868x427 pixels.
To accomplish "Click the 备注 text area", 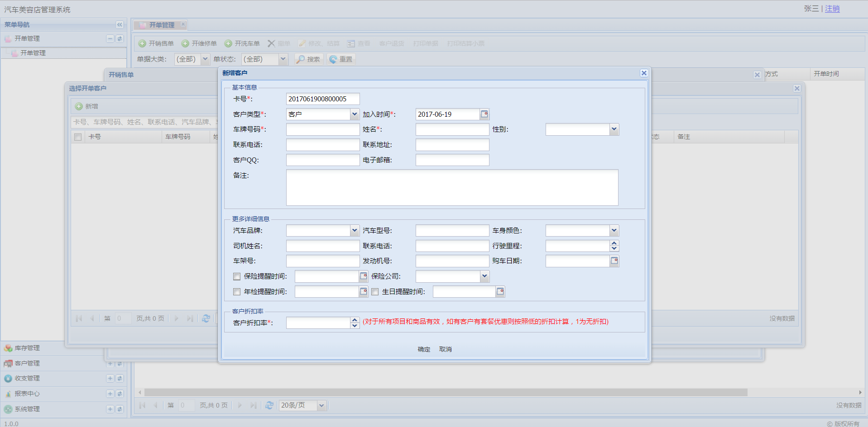I will click(x=452, y=188).
